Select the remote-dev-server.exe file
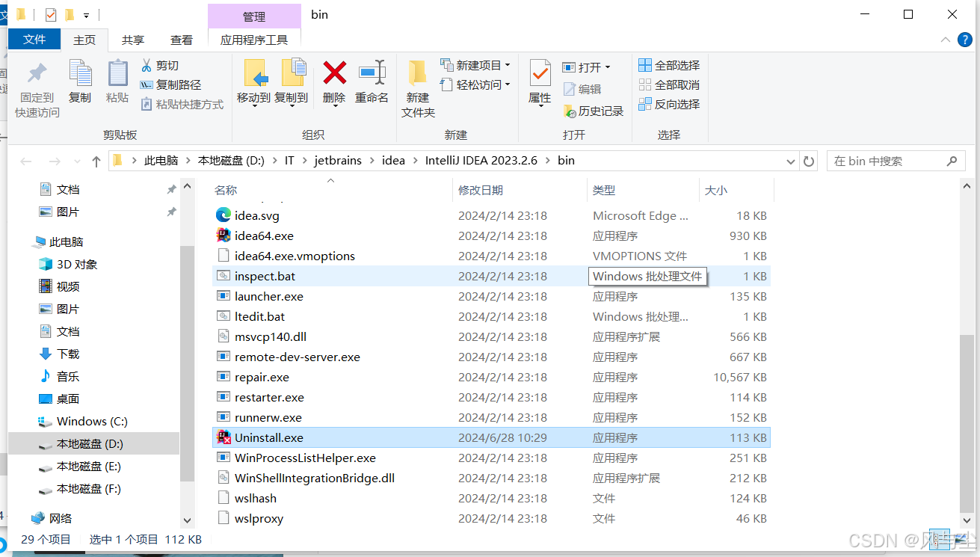The height and width of the screenshot is (557, 980). pos(491,357)
